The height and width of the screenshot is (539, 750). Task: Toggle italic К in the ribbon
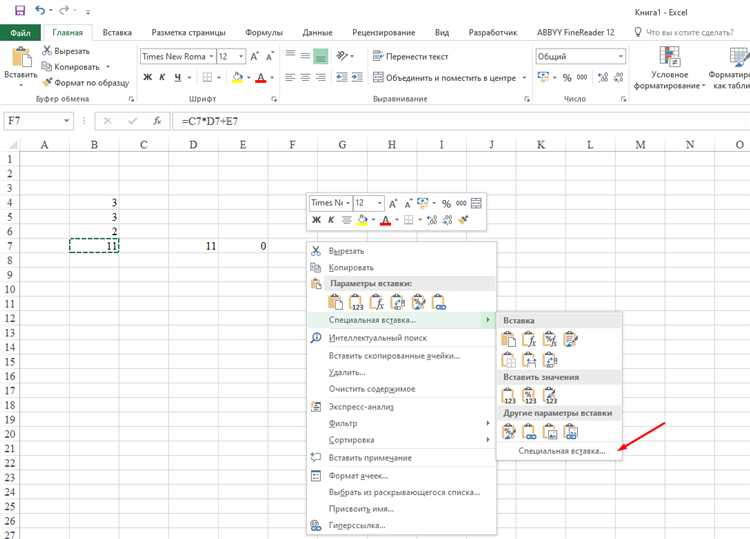click(162, 77)
